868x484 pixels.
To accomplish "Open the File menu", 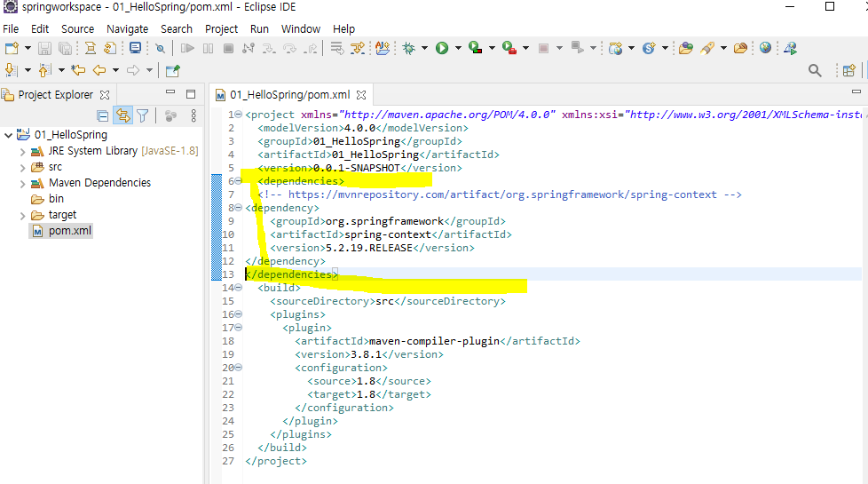I will pyautogui.click(x=11, y=28).
